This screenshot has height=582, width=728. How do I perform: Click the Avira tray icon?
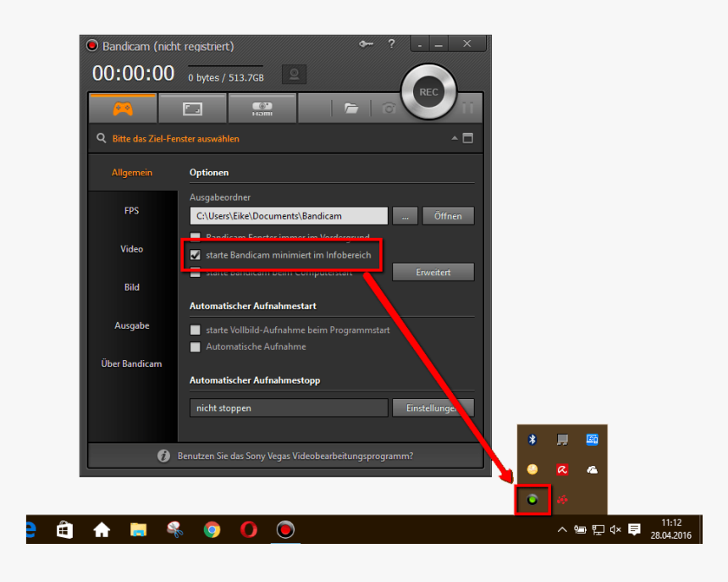pos(562,469)
